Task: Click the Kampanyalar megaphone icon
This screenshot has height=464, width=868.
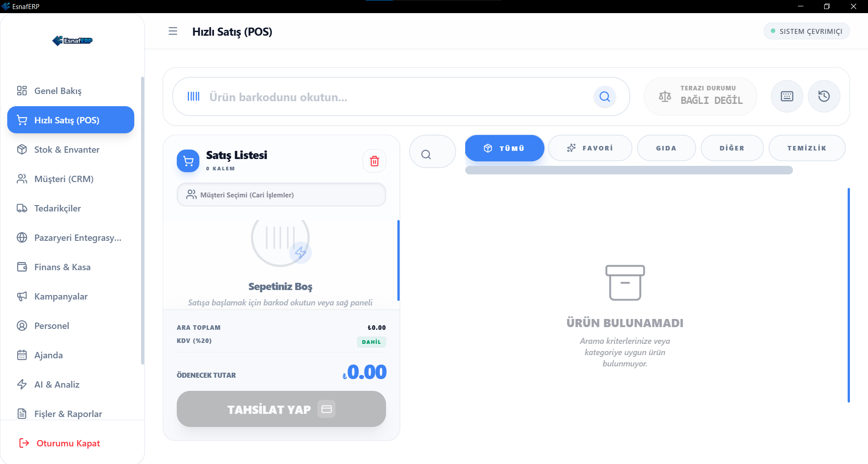Action: (x=22, y=296)
